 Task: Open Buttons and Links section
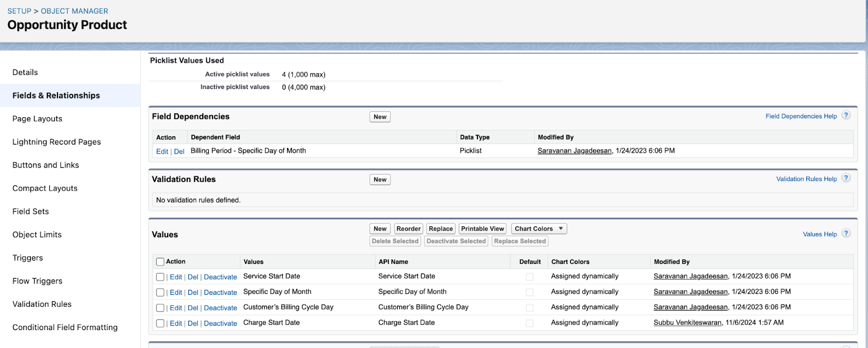coord(46,165)
